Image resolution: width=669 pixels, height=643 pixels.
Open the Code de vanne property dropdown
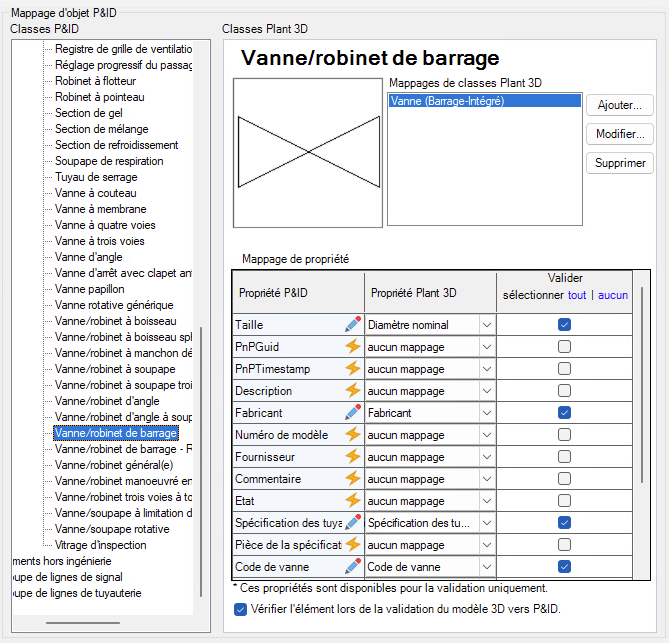pos(487,567)
